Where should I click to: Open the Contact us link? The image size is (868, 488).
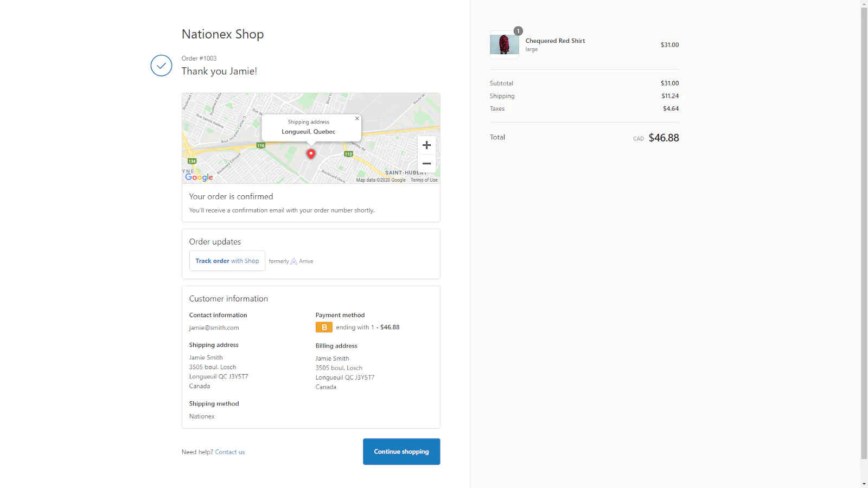pos(230,452)
